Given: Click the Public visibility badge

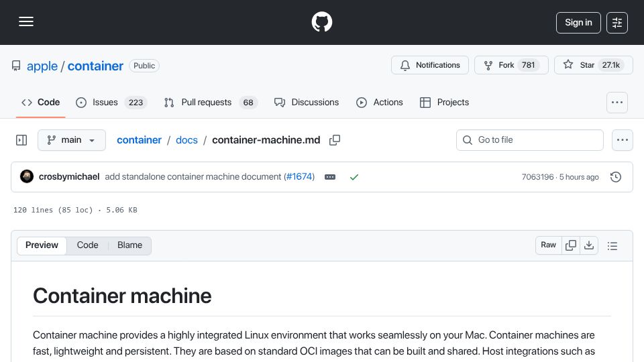Looking at the screenshot, I should 144,66.
